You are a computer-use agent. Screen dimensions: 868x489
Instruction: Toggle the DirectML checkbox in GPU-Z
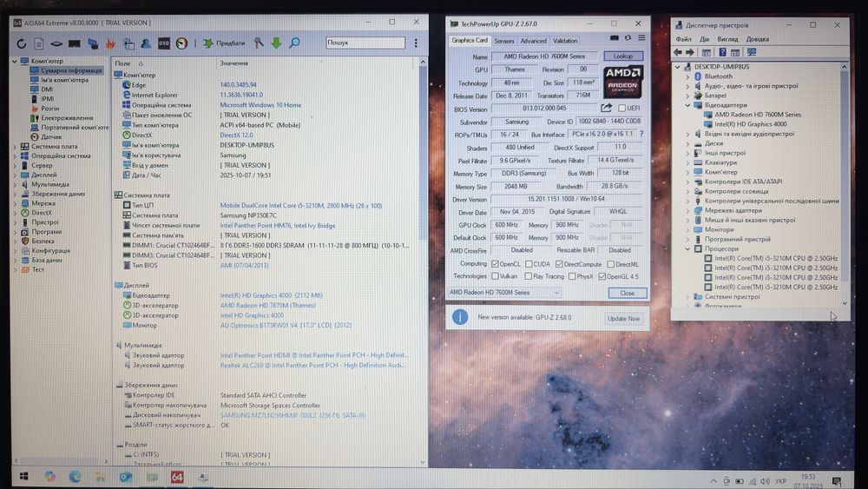click(610, 264)
